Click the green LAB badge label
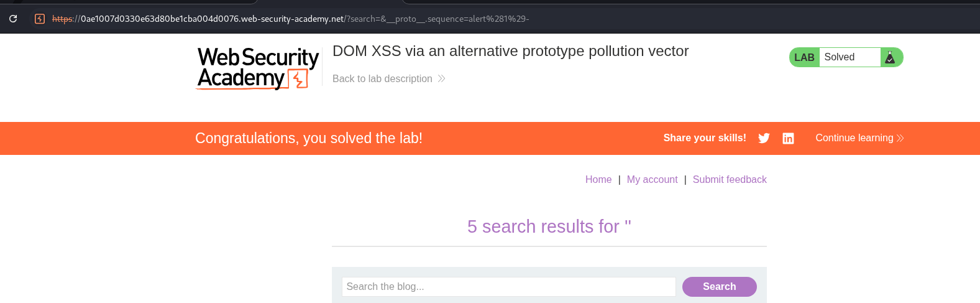Image resolution: width=980 pixels, height=303 pixels. point(804,57)
